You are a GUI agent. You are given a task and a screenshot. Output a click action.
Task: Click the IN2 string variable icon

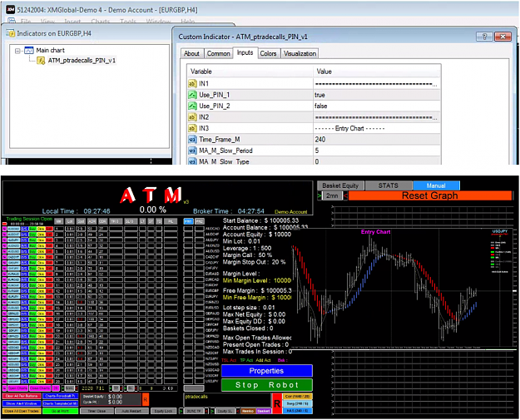192,117
